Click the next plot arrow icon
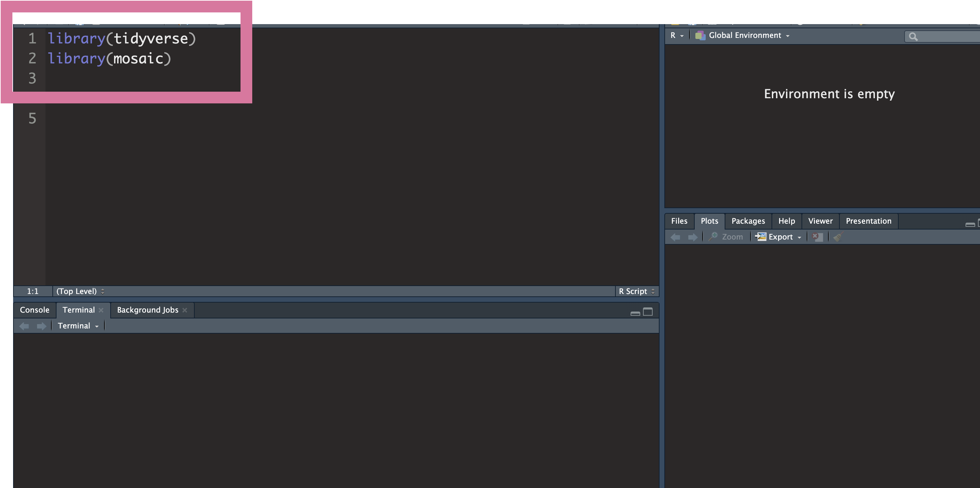The width and height of the screenshot is (980, 488). (693, 237)
